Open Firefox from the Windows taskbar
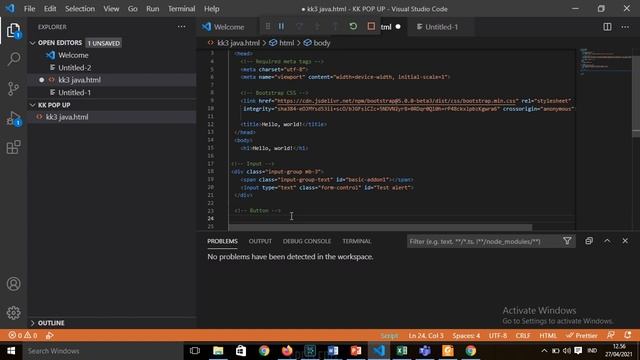The height and width of the screenshot is (360, 640). point(287,351)
